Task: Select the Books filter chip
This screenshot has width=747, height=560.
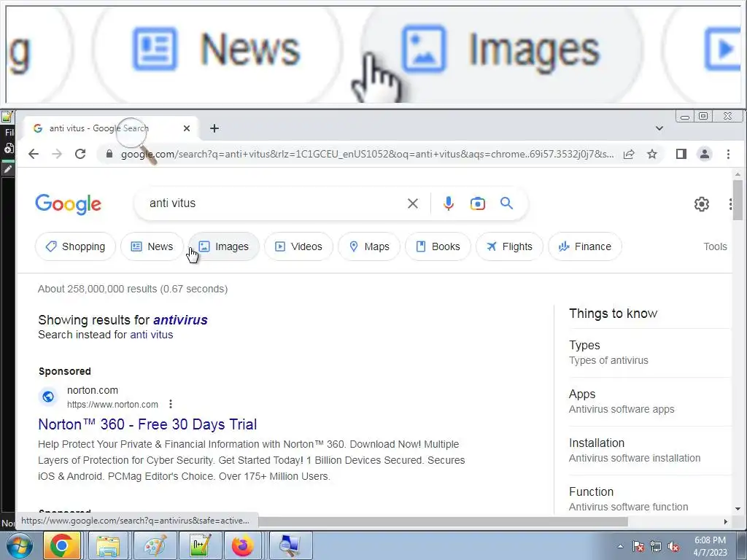Action: [438, 246]
